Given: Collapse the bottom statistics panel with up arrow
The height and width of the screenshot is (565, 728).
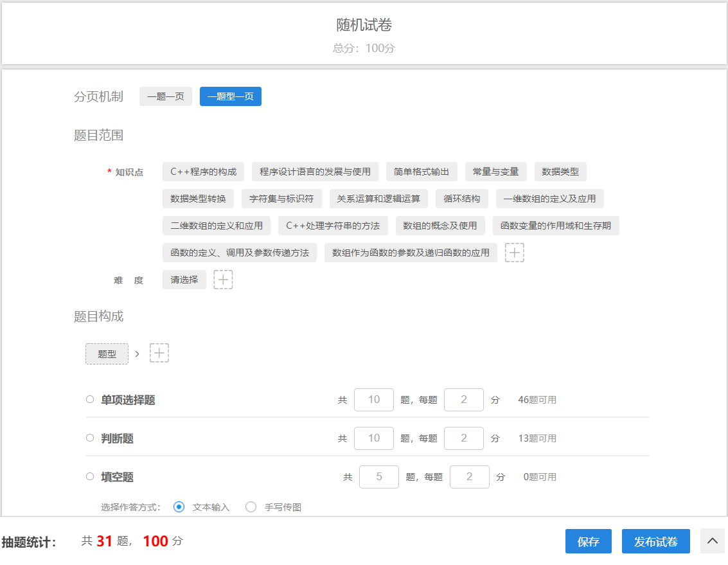Looking at the screenshot, I should pyautogui.click(x=712, y=541).
